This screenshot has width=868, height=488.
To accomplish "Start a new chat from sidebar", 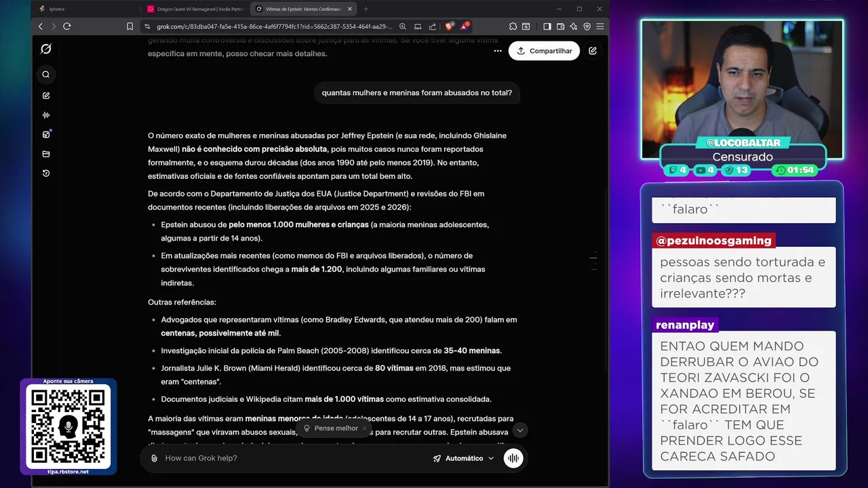I will click(x=46, y=96).
